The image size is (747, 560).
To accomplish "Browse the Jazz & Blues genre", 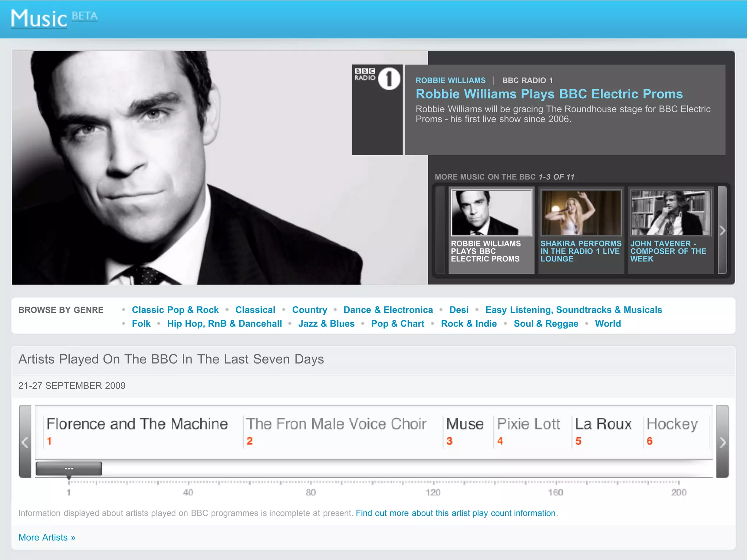I will [326, 324].
